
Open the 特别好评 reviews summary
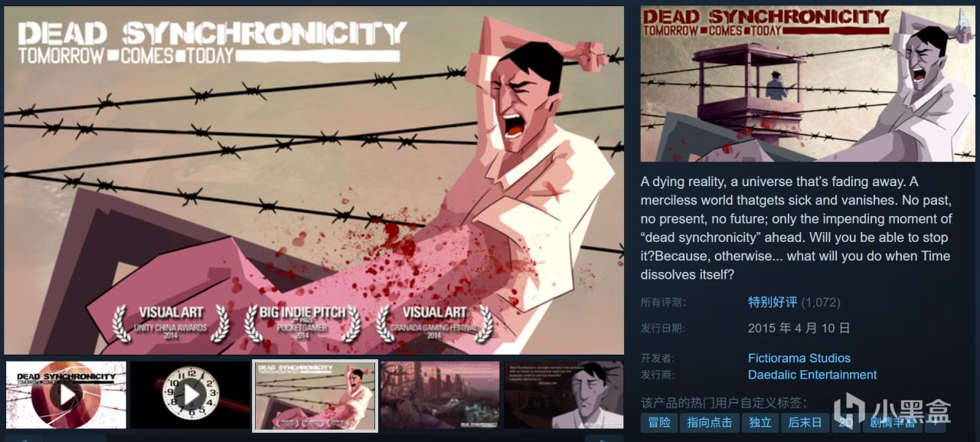tap(773, 302)
